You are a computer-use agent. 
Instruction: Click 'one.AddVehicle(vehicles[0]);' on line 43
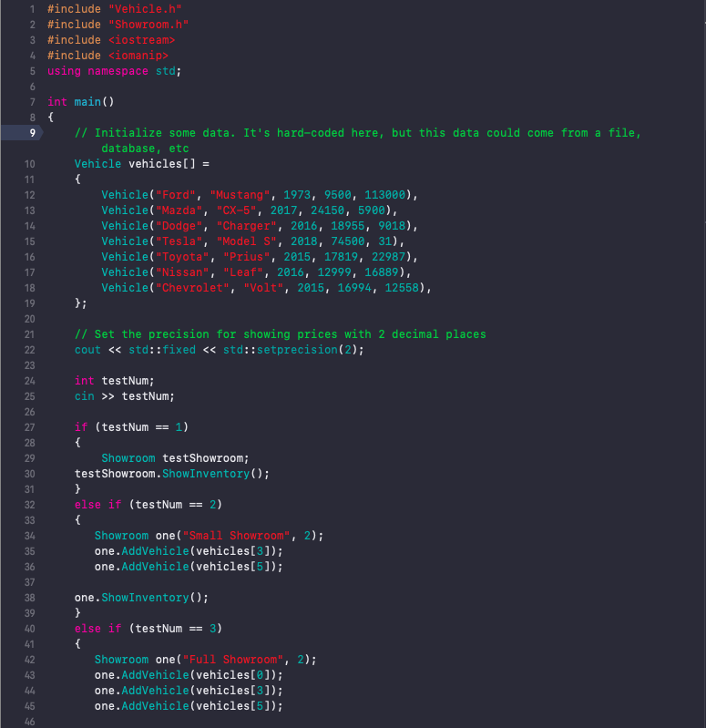[189, 675]
